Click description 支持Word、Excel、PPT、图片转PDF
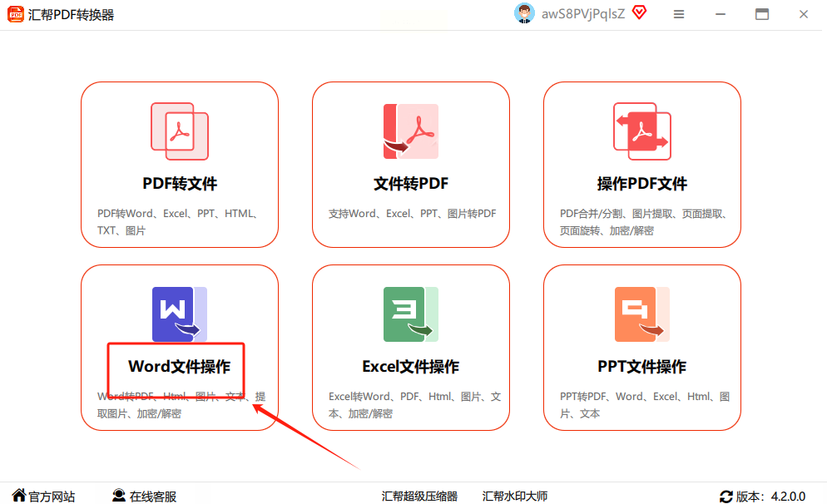This screenshot has height=504, width=827. (x=413, y=214)
